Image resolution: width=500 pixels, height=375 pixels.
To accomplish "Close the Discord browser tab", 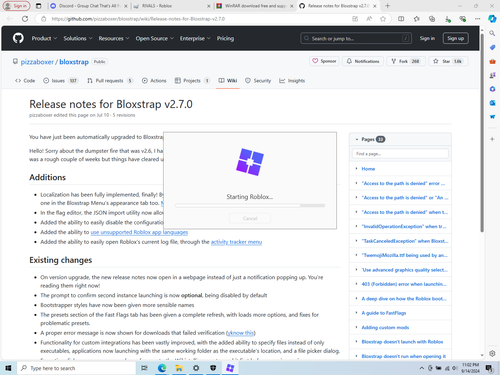I will tap(125, 6).
